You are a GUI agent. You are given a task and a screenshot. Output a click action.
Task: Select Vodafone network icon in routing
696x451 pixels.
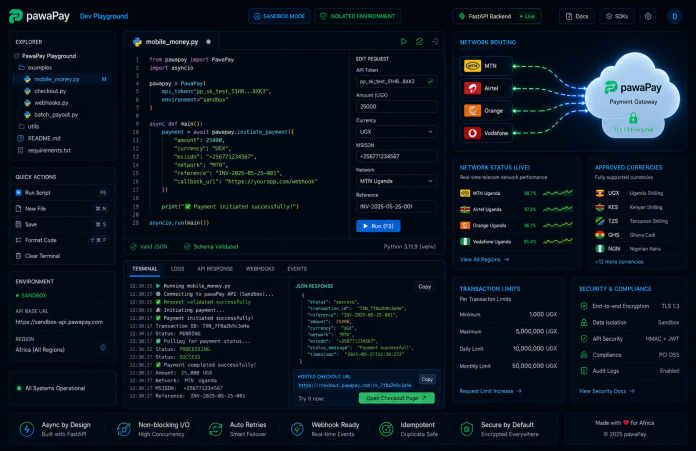coord(472,133)
